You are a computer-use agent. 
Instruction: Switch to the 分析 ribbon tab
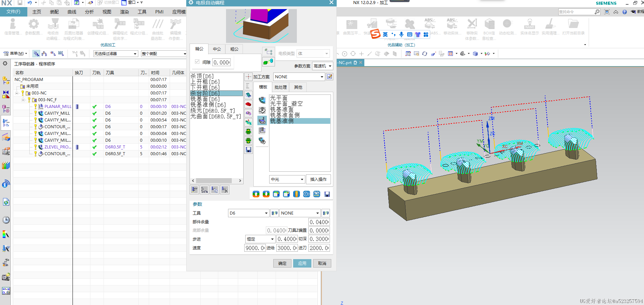point(89,12)
